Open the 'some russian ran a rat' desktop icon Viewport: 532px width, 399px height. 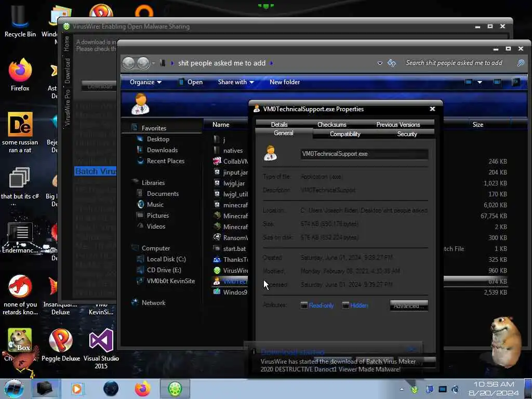click(x=20, y=132)
